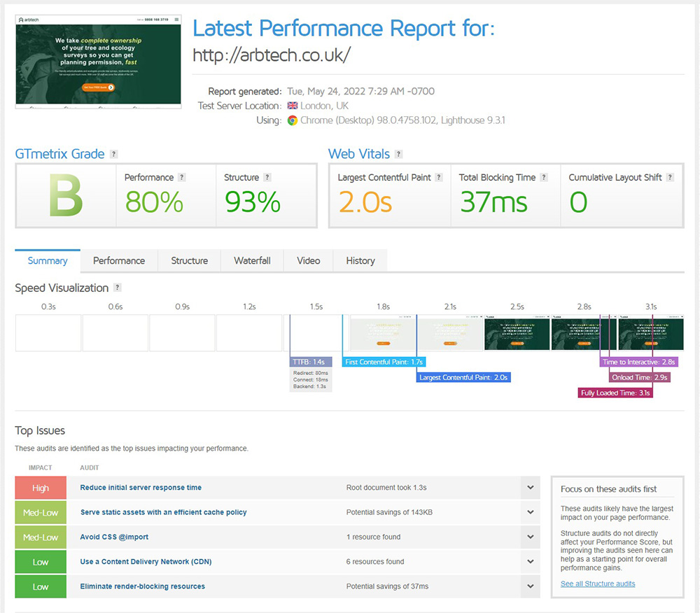Open help for Total Blocking Time
Viewport: 700px width, 613px height.
544,177
